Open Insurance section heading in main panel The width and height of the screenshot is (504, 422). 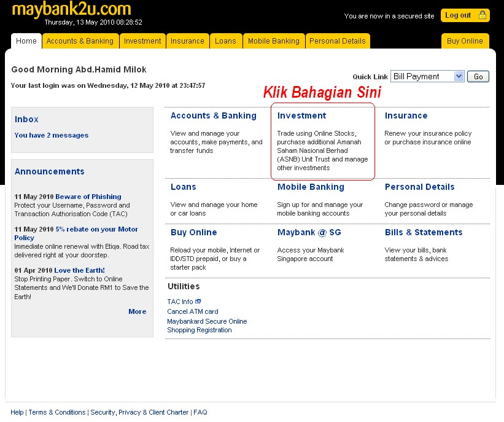[406, 115]
